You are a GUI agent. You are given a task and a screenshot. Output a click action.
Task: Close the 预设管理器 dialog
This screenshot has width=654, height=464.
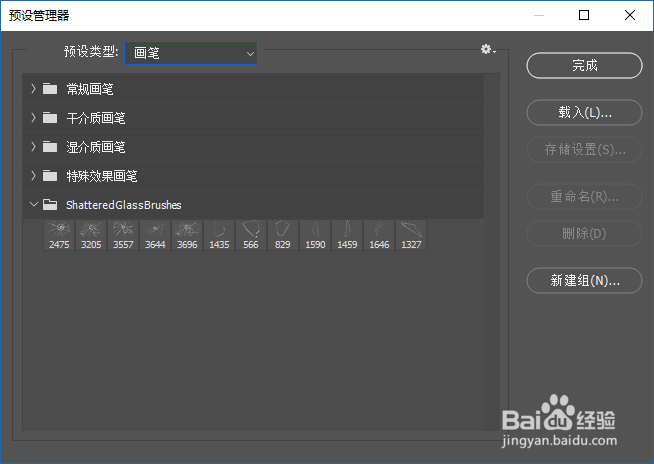pyautogui.click(x=630, y=15)
